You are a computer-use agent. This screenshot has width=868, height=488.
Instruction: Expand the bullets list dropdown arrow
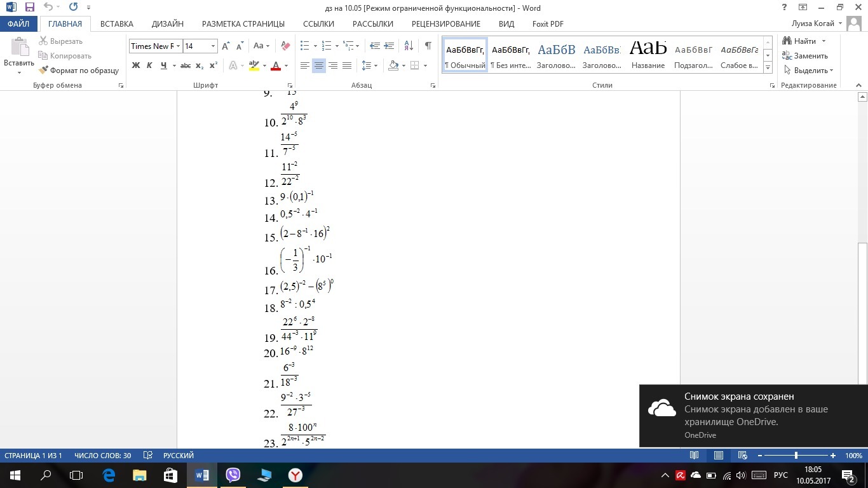(x=315, y=46)
